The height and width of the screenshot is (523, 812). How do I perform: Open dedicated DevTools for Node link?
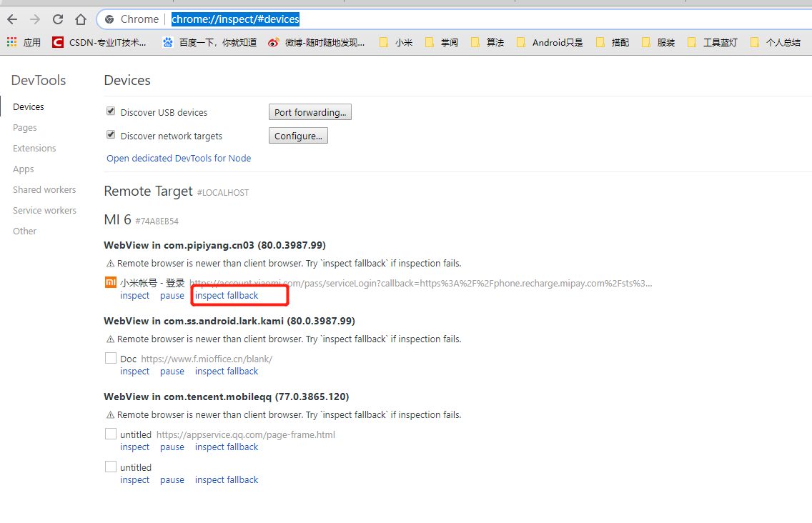(x=179, y=158)
